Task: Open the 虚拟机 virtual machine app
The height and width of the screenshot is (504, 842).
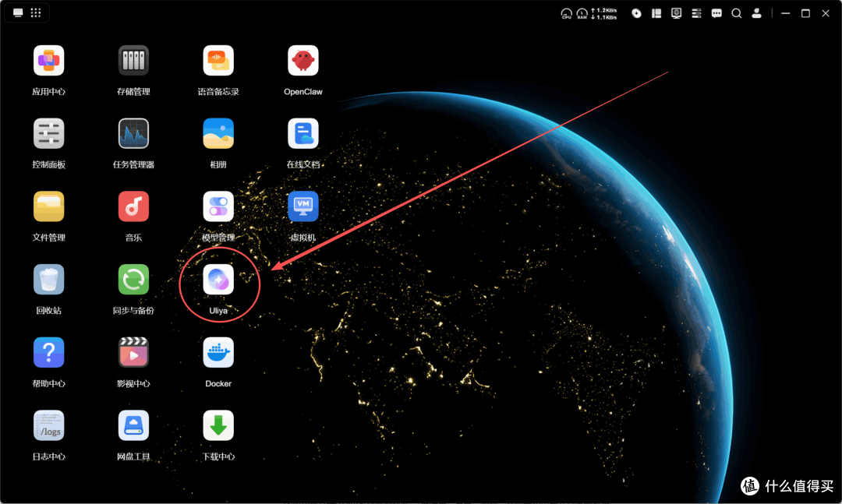Action: pyautogui.click(x=303, y=206)
